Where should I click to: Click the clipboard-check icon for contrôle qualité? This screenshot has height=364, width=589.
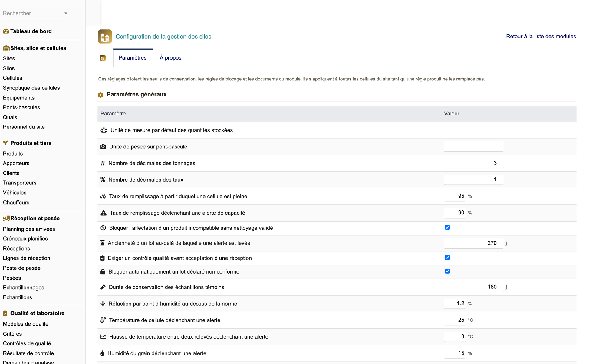102,258
